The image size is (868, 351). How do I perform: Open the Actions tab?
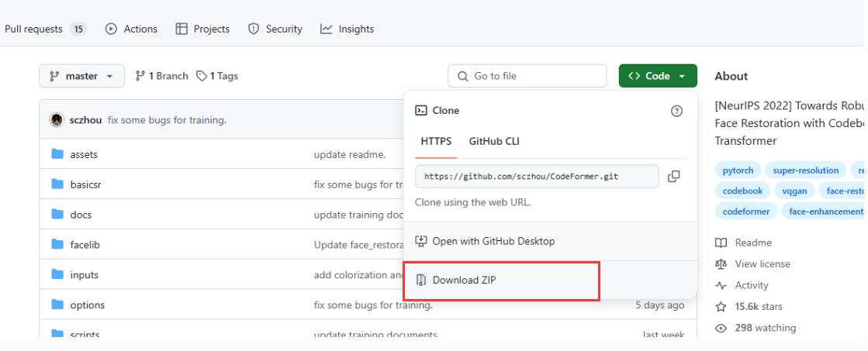131,29
